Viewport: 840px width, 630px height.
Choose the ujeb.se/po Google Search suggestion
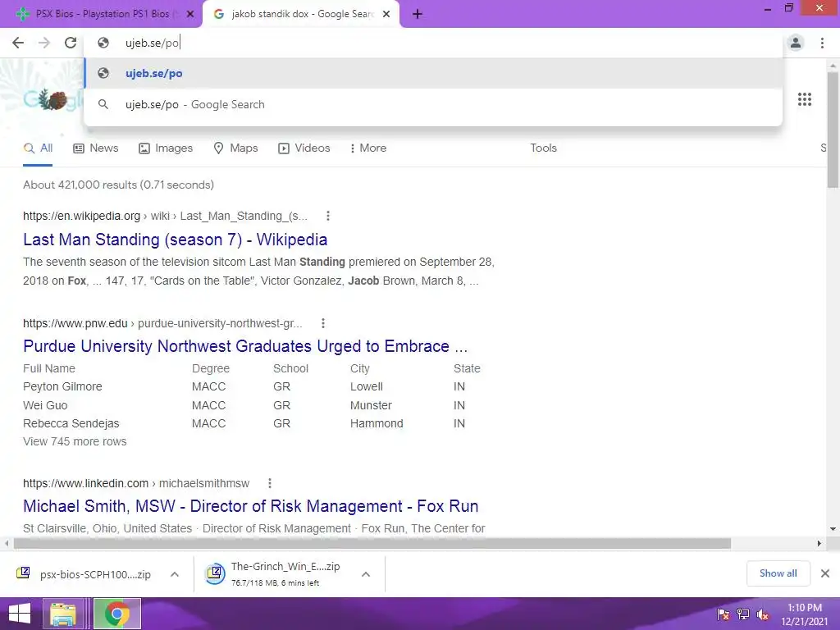point(433,104)
